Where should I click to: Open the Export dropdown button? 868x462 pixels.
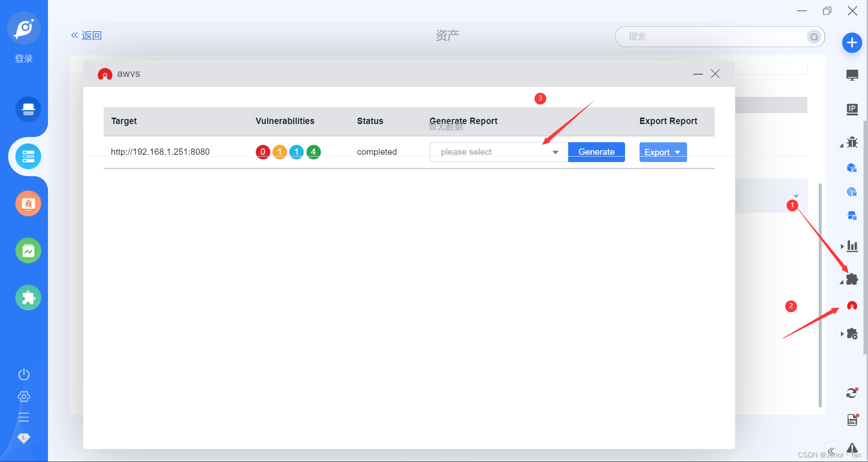[x=663, y=152]
